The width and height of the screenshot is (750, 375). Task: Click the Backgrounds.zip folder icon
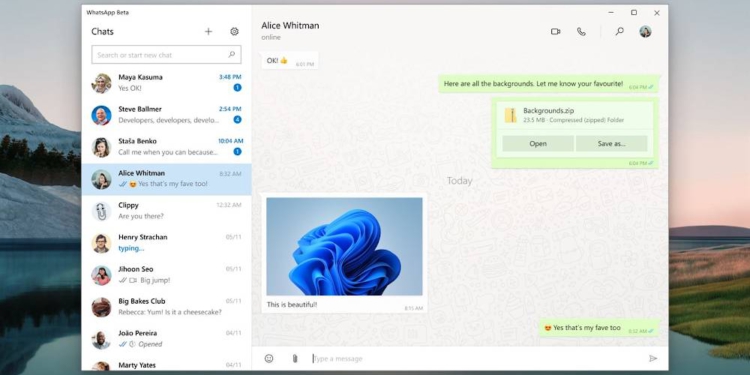coord(510,115)
